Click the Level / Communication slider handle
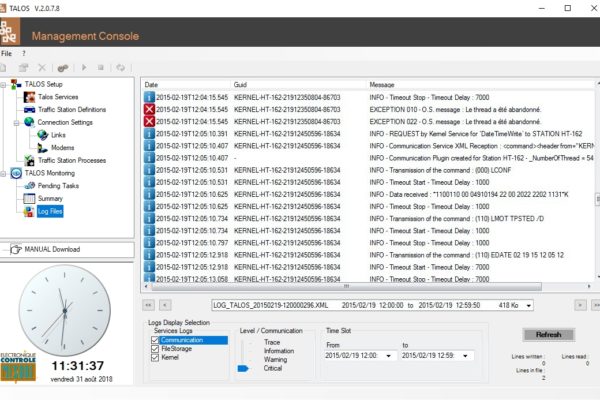 pos(243,368)
